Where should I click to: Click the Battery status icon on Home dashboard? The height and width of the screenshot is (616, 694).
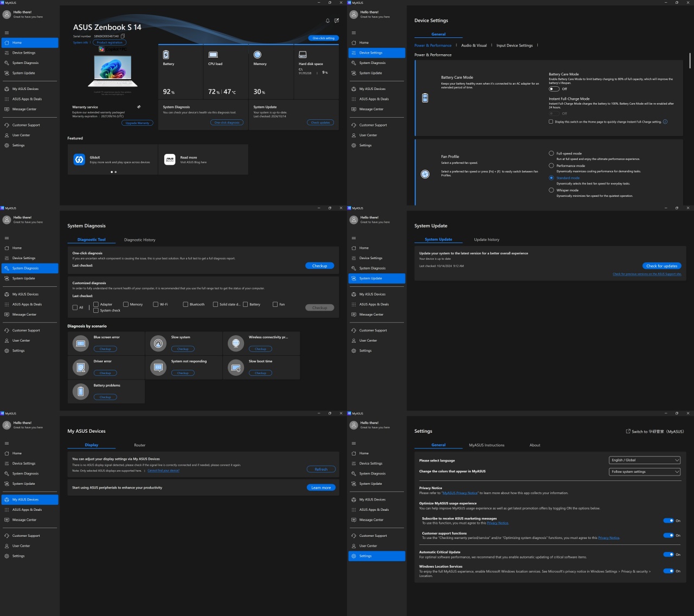tap(166, 55)
